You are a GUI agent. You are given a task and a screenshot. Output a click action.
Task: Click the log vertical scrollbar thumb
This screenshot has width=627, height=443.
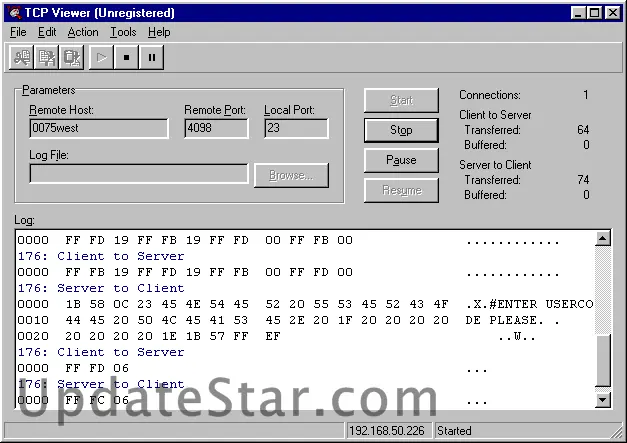point(603,360)
